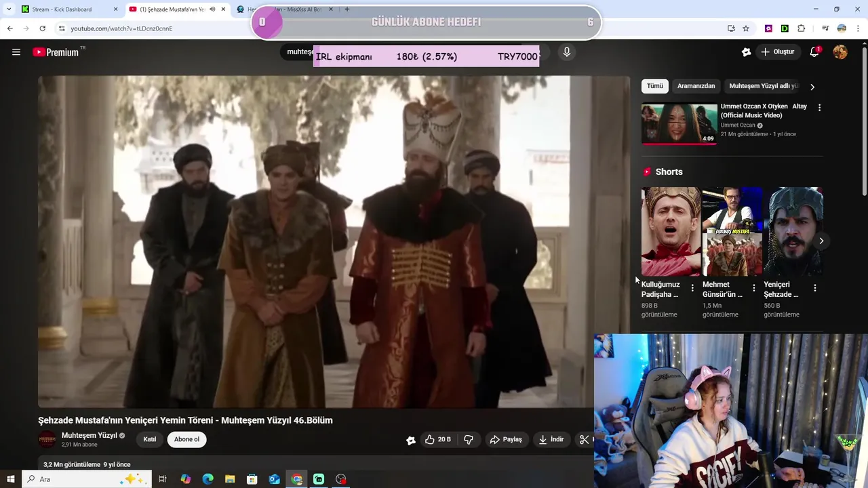Click the Oluştur create button
The height and width of the screenshot is (488, 868).
point(777,52)
